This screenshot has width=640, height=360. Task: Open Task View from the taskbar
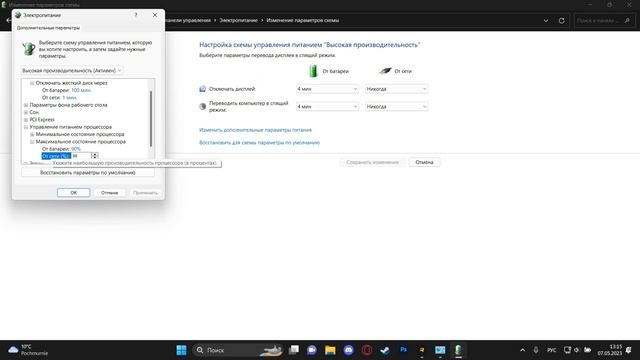[x=294, y=350]
